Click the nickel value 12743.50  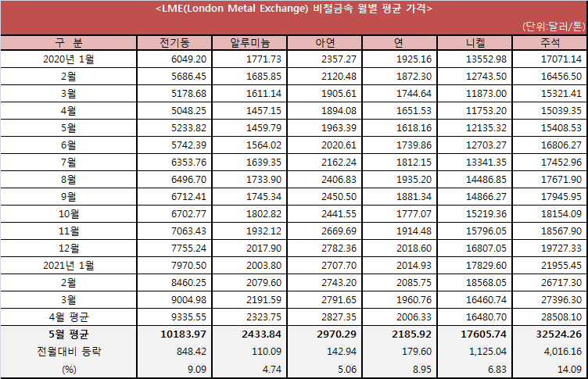click(x=486, y=77)
